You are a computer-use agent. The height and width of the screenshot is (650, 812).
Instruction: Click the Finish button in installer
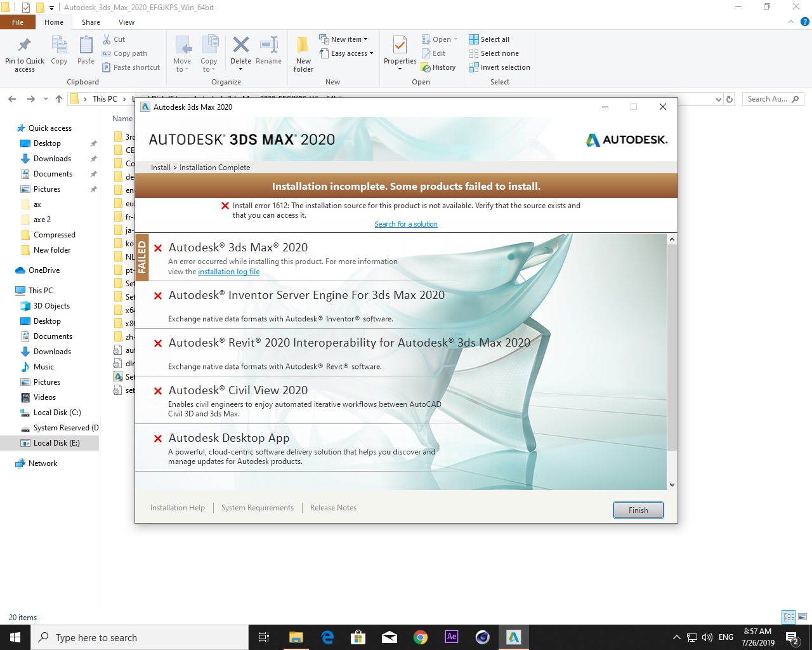[x=638, y=510]
